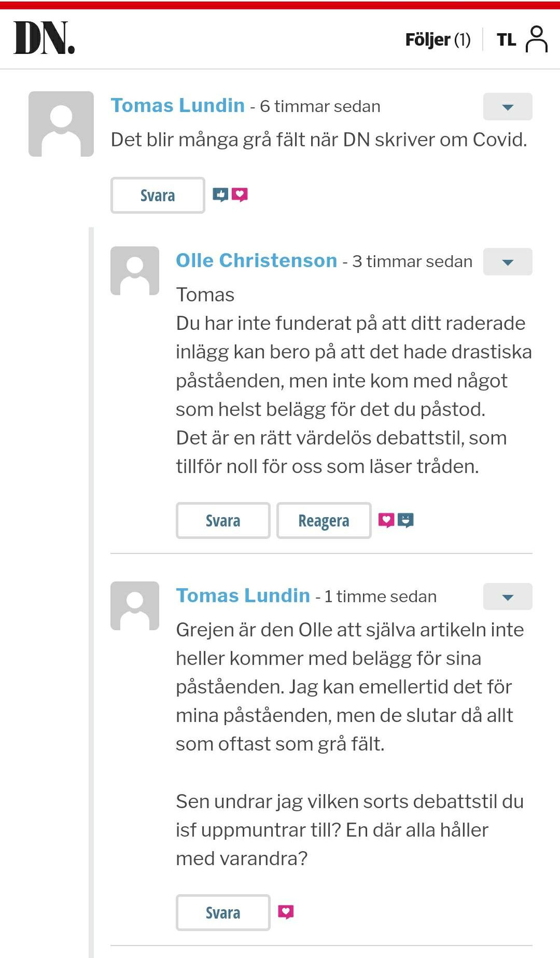Click Svara under Olle Christenson's comment
560x958 pixels.
pos(223,521)
